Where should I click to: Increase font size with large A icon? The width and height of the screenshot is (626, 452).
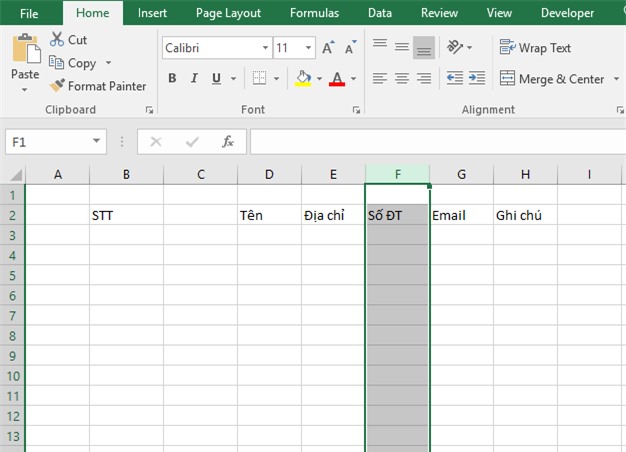[x=328, y=48]
